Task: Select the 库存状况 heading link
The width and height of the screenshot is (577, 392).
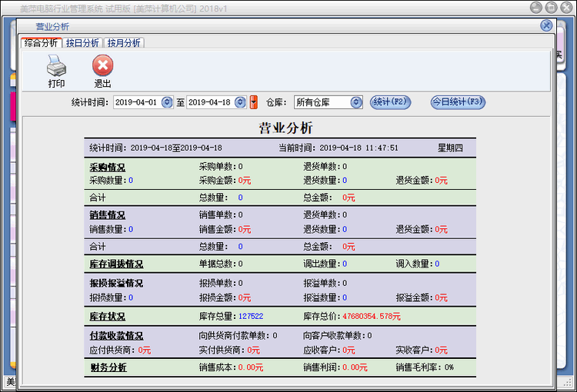Action: [107, 316]
